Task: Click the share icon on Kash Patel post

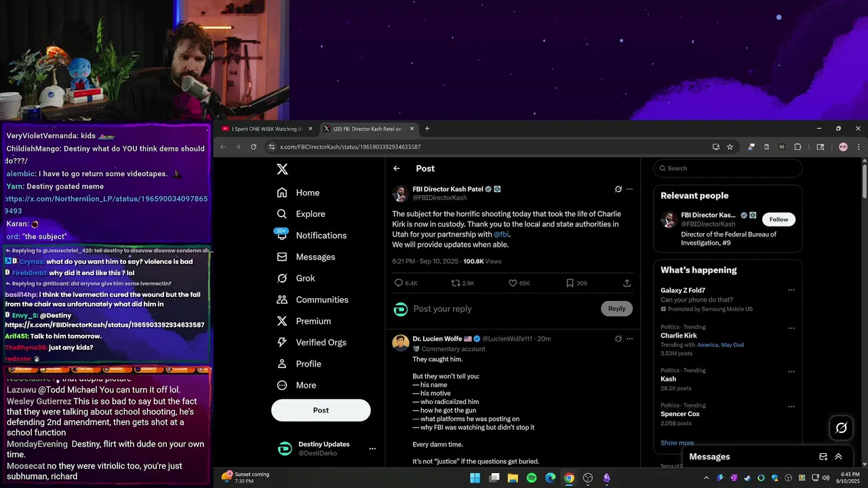Action: pos(627,283)
